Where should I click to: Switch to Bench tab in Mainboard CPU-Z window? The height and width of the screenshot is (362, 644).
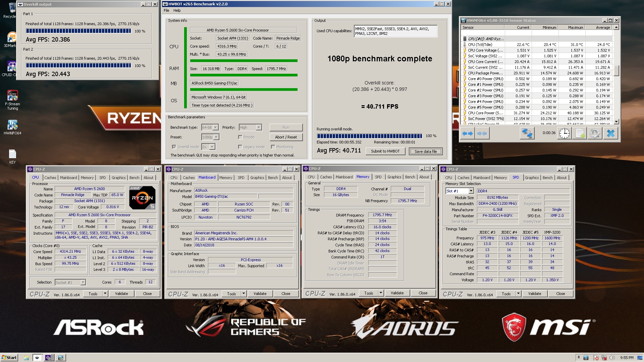[x=273, y=178]
